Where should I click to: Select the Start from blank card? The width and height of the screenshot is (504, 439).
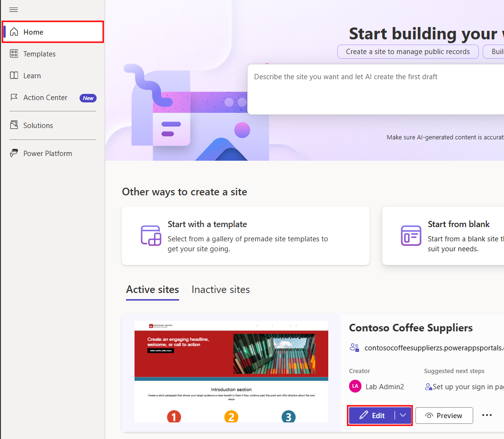[443, 236]
